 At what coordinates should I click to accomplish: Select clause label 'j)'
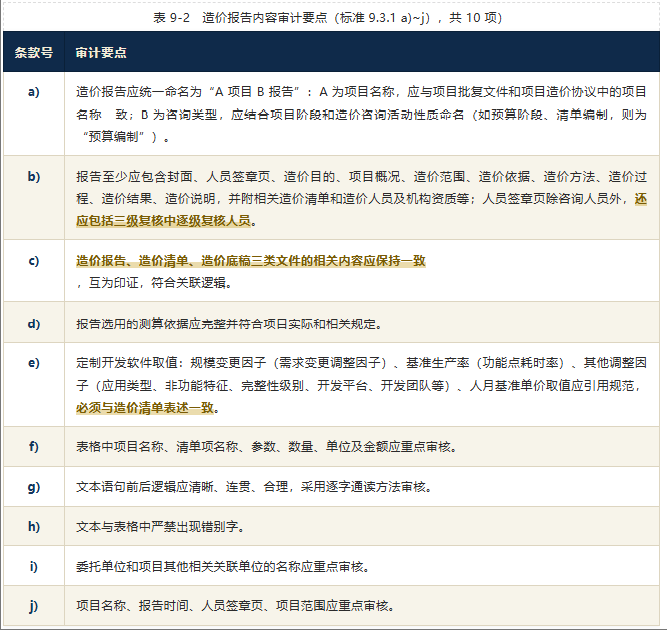point(34,606)
